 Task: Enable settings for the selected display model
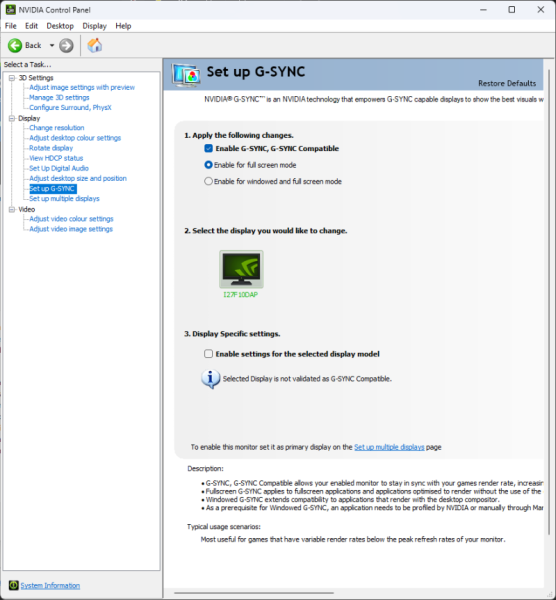tap(209, 354)
